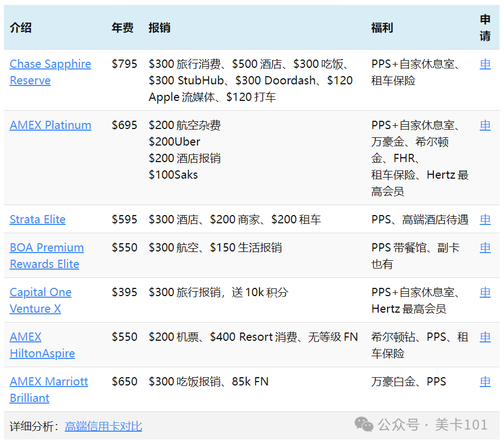Open the AMEX Marriott Brilliant link
Screen dimensions: 504x445
click(x=49, y=389)
